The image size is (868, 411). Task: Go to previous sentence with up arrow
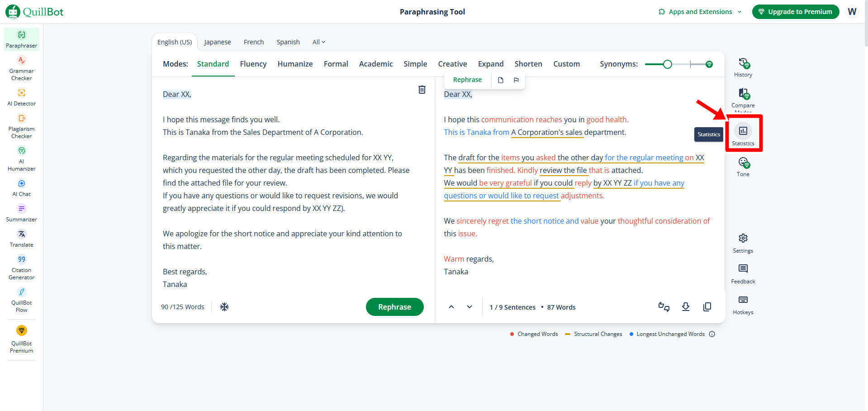tap(451, 307)
